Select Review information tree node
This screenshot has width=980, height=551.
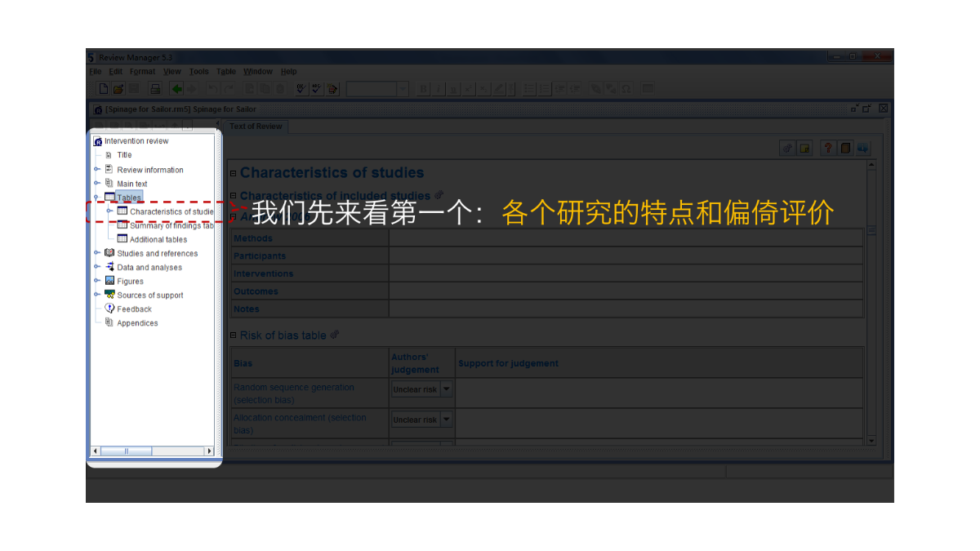click(150, 170)
